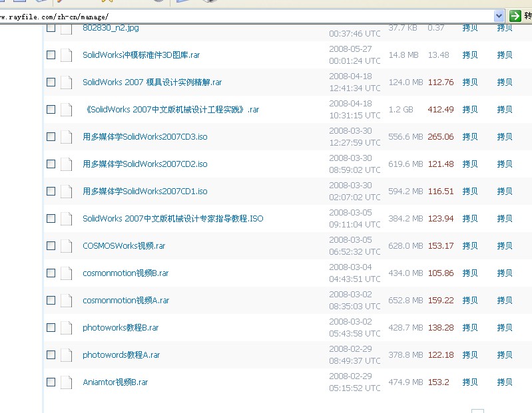Click the rayfile.com URL address field
Screen dimensions: 532x413
(246, 16)
